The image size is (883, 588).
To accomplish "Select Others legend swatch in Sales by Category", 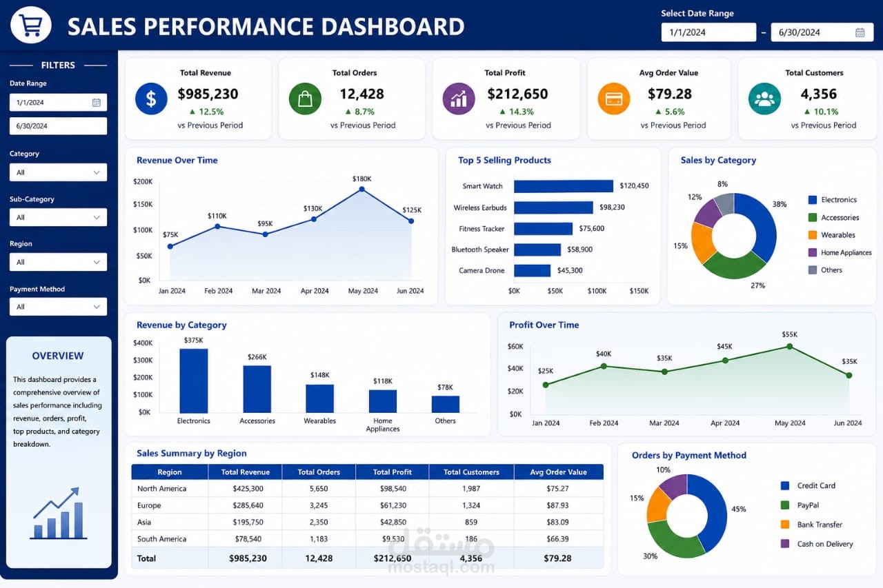I will coord(813,270).
